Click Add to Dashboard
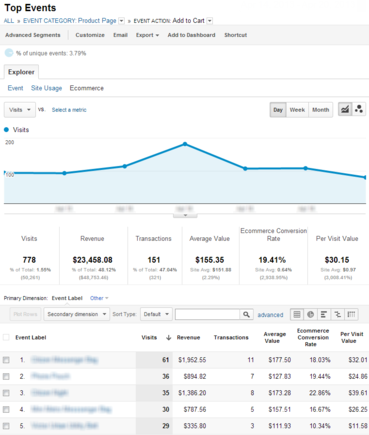This screenshot has width=369, height=435. tap(191, 35)
